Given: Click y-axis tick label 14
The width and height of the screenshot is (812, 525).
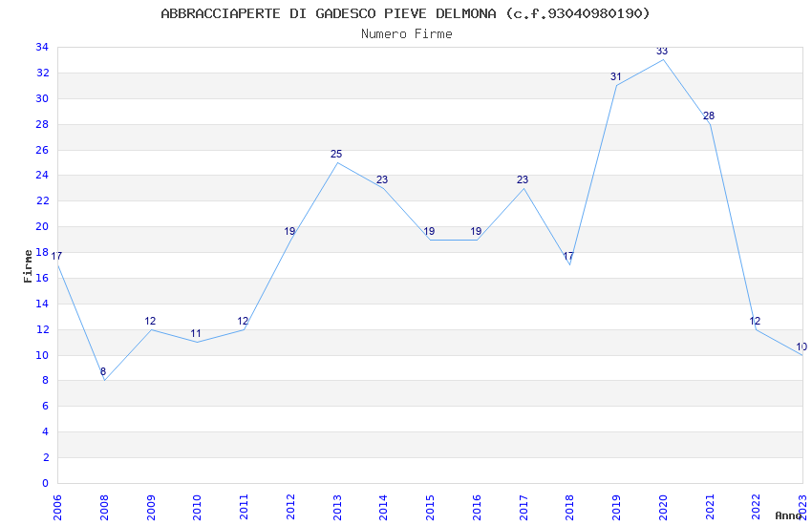Looking at the screenshot, I should pos(42,304).
